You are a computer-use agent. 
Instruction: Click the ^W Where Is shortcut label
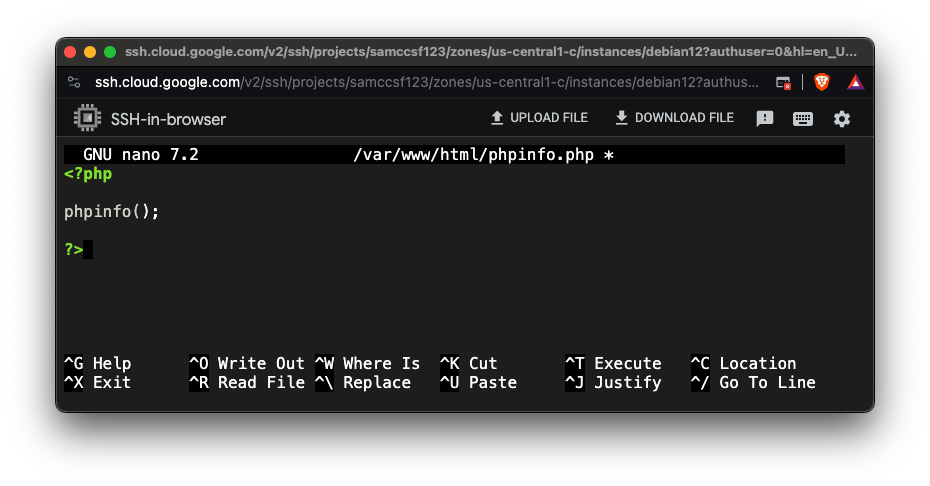367,364
